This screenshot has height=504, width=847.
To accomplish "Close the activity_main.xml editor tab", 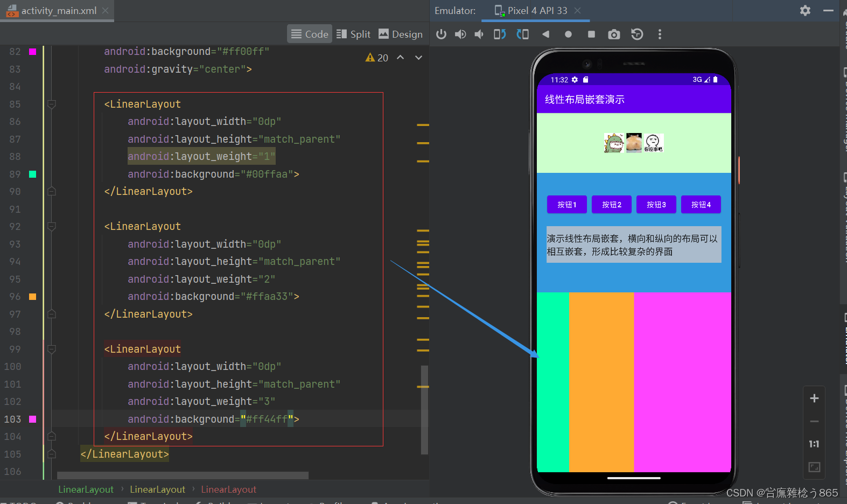I will (106, 10).
